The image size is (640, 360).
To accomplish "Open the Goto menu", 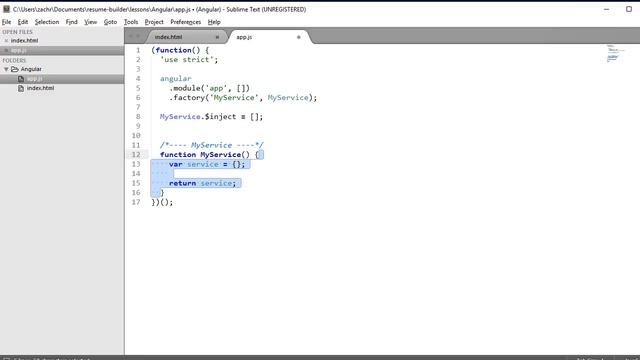I will [x=110, y=22].
